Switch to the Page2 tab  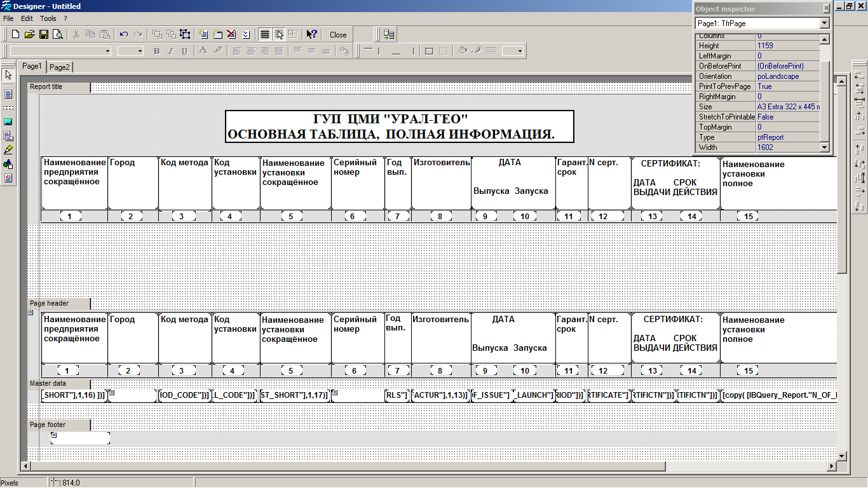(60, 67)
